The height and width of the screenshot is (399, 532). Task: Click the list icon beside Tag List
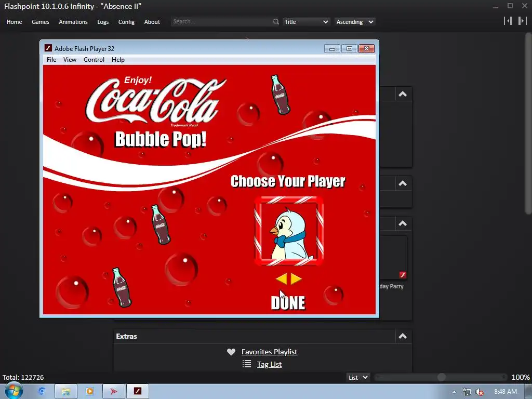point(247,364)
